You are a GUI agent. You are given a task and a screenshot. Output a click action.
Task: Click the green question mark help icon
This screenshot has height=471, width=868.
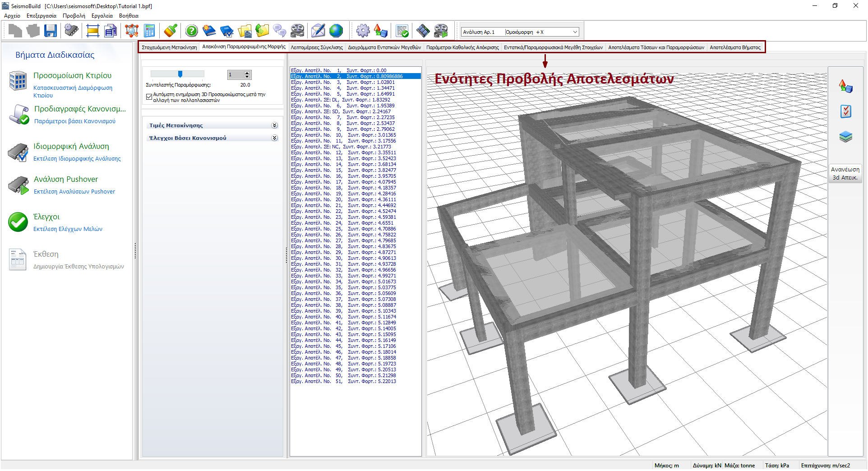pos(192,31)
